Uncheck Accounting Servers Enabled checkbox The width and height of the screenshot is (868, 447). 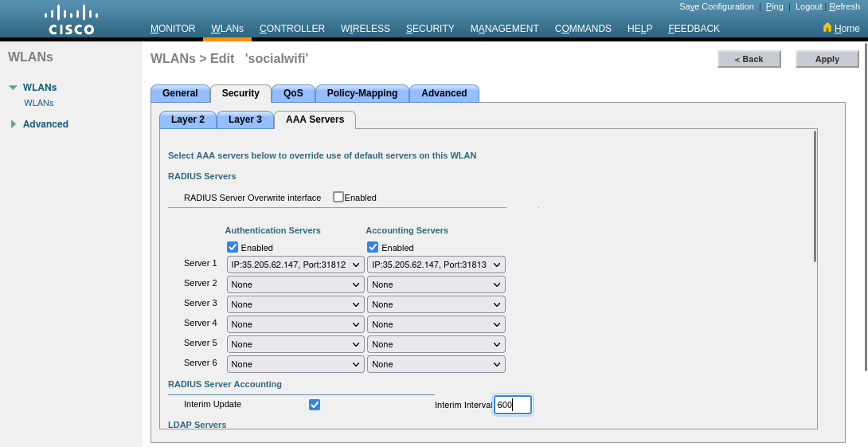[373, 247]
